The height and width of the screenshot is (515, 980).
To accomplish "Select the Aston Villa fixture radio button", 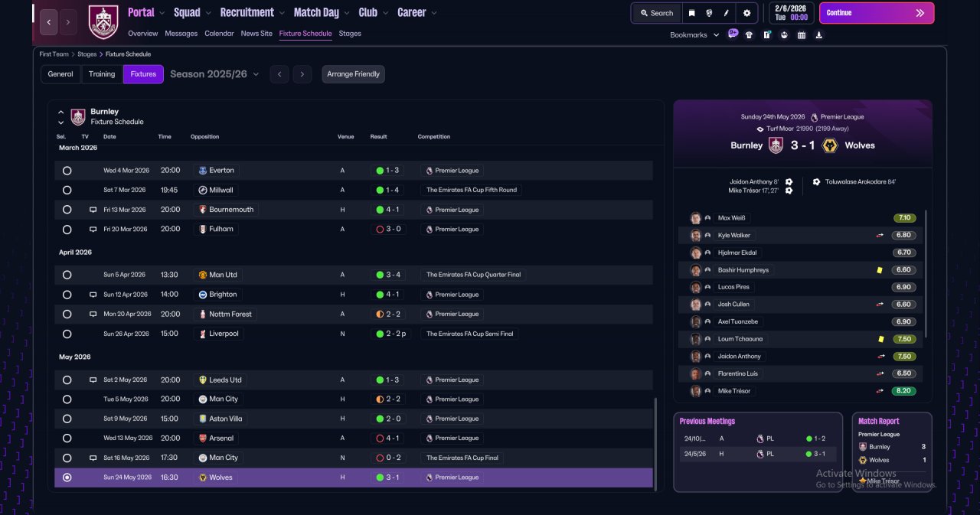I will [67, 419].
